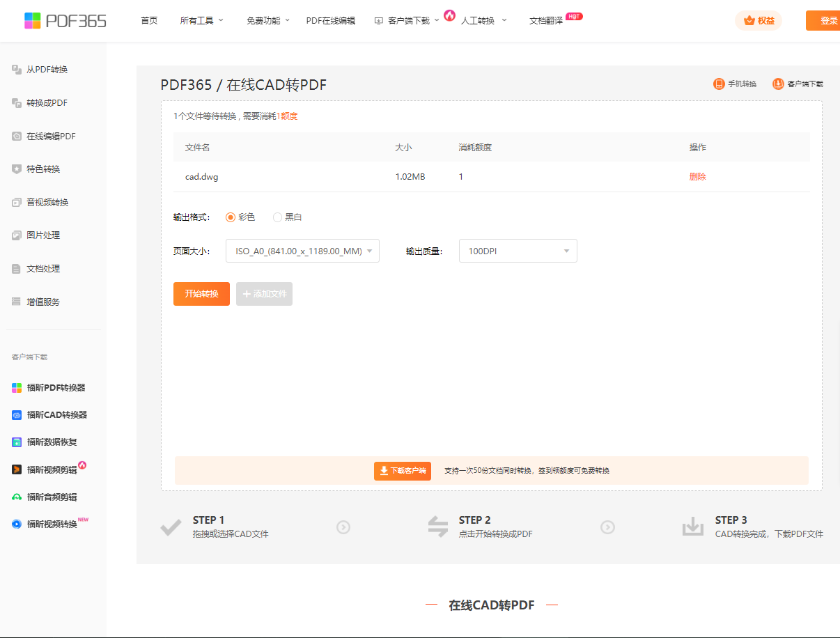Click the arrow circle between STEP 2 and STEP 3
Screen dimensions: 840x638
tap(608, 527)
